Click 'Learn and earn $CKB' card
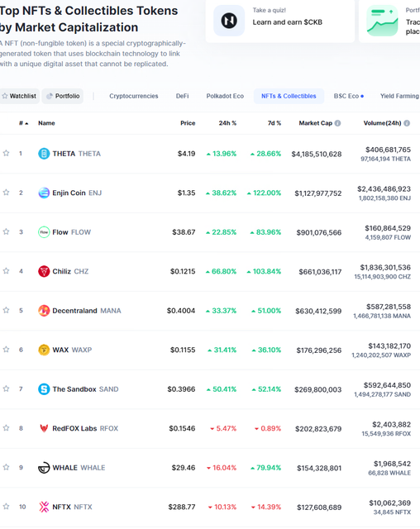420x529 pixels. (x=280, y=21)
